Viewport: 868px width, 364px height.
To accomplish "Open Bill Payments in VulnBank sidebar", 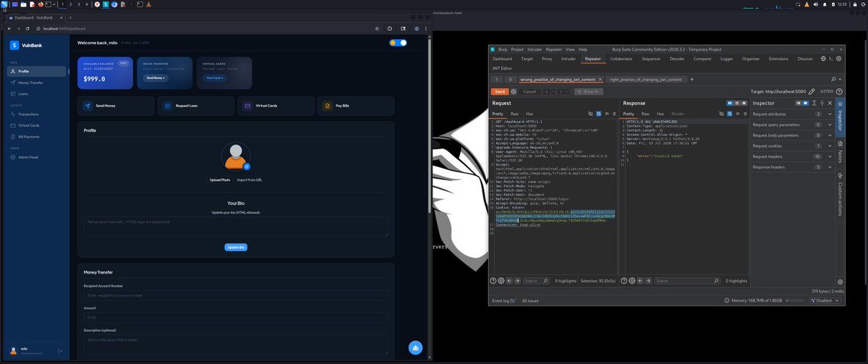I will coord(38,136).
